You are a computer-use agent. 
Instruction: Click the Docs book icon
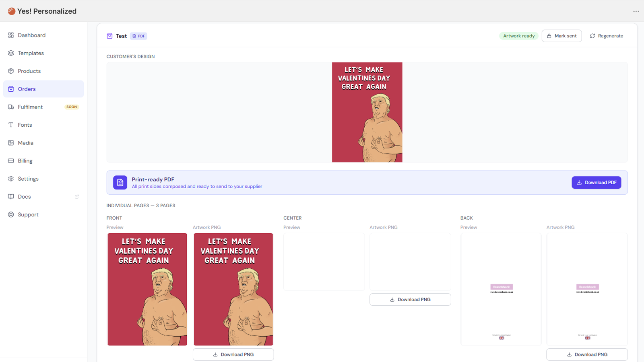click(x=11, y=197)
